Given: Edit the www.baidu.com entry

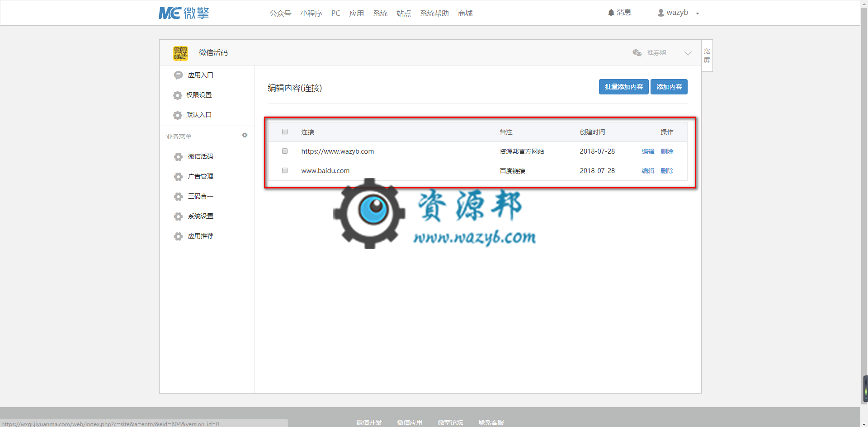Looking at the screenshot, I should (x=648, y=171).
